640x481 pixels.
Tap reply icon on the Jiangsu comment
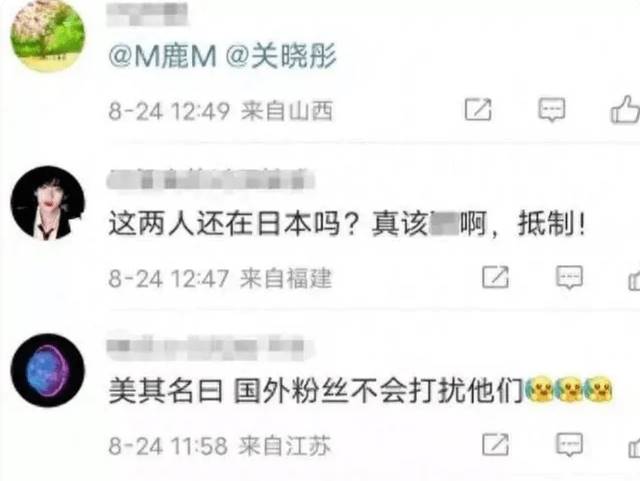[569, 445]
